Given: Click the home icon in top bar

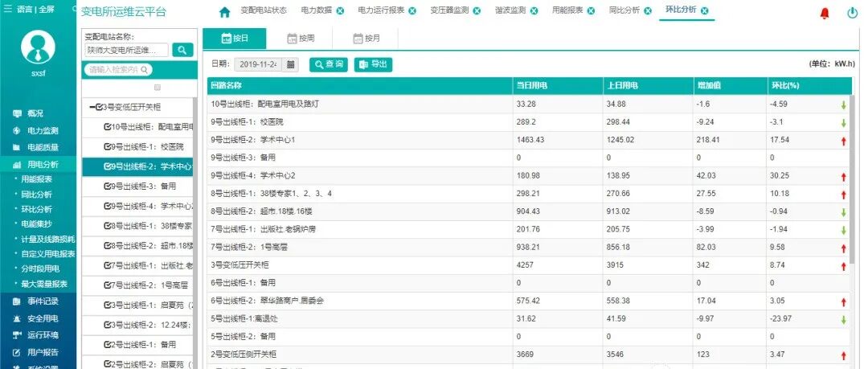Looking at the screenshot, I should [224, 12].
